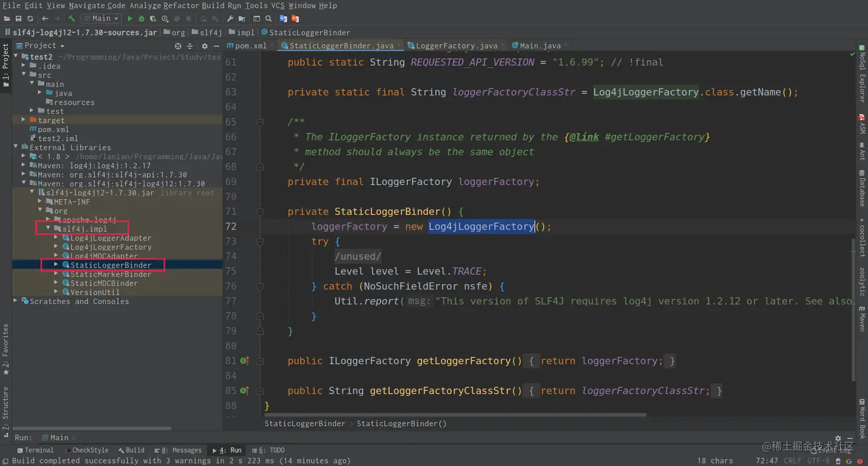
Task: Navigate back with the left arrow icon
Action: coord(45,19)
